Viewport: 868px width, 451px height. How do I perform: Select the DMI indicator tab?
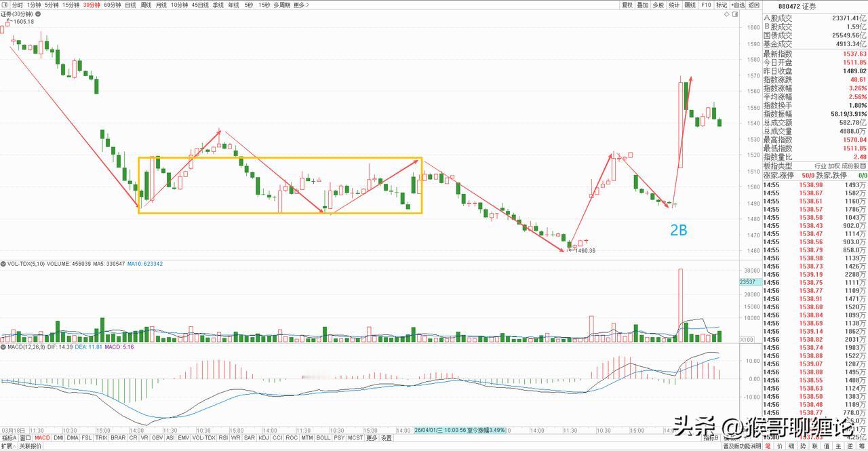point(58,438)
